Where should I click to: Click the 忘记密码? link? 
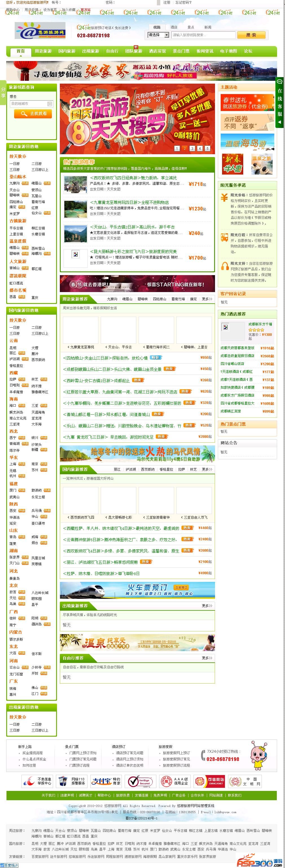(x=183, y=2)
